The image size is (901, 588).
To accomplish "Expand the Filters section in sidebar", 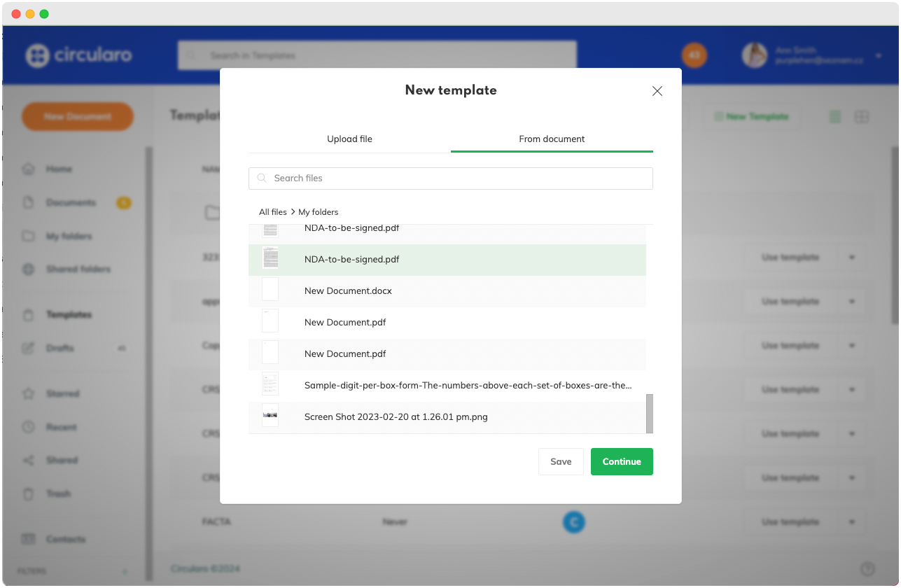I will [125, 571].
